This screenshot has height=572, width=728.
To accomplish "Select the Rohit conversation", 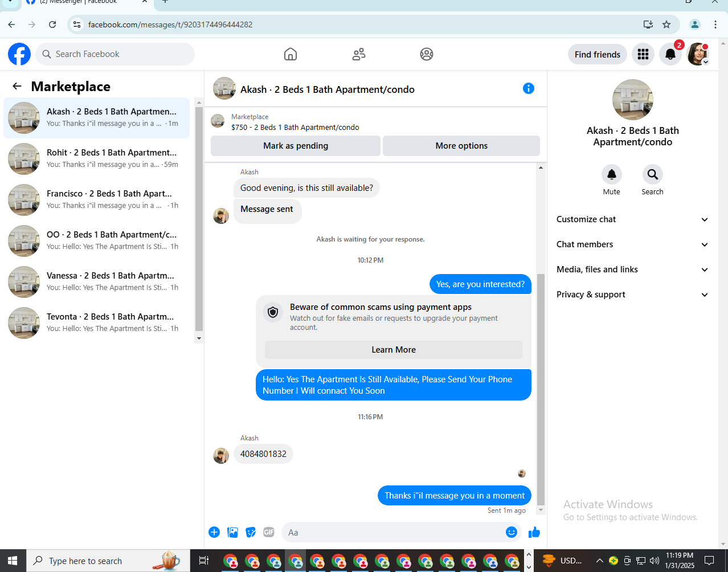I will [x=97, y=159].
